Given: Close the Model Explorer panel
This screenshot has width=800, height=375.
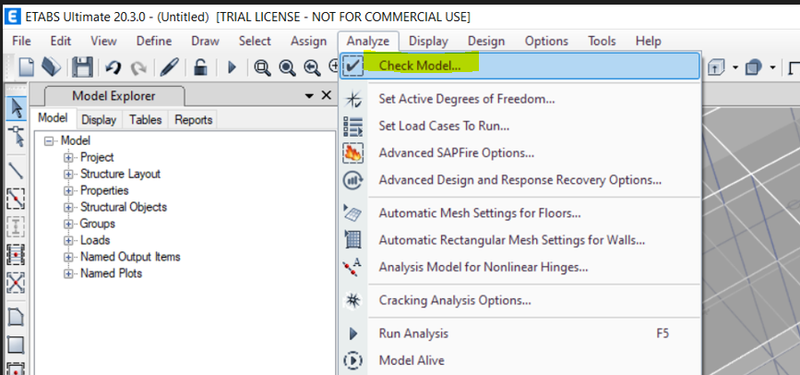Looking at the screenshot, I should 327,95.
